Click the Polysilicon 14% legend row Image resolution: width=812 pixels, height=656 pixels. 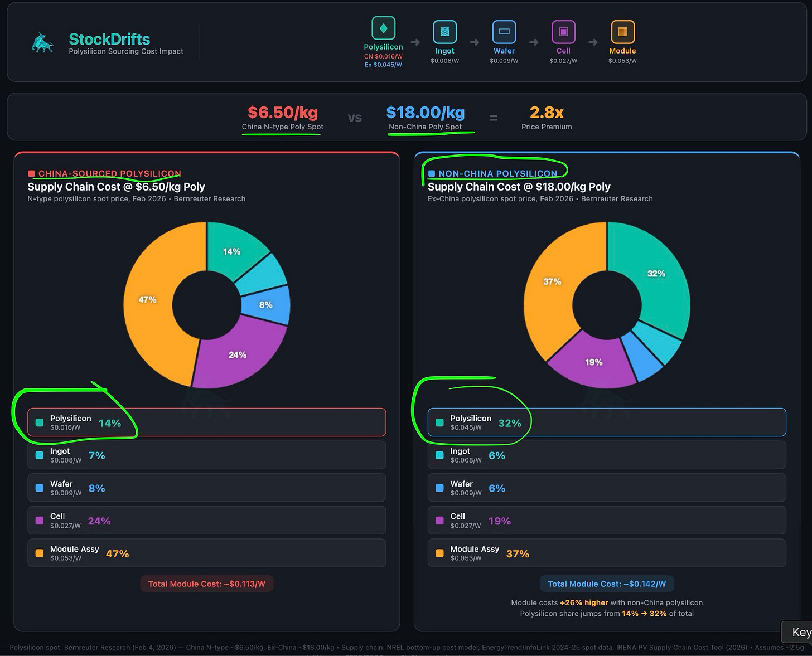click(207, 422)
